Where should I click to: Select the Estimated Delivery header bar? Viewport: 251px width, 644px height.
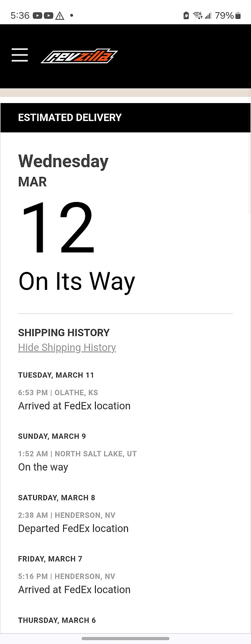pos(125,118)
